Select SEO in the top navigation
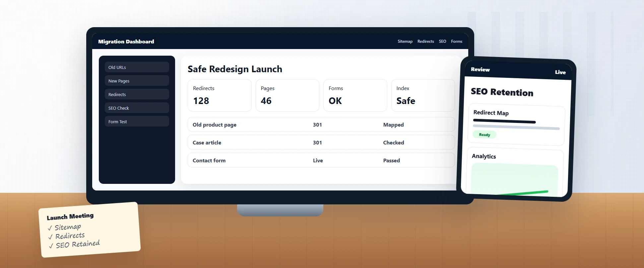The image size is (644, 268). coord(442,41)
